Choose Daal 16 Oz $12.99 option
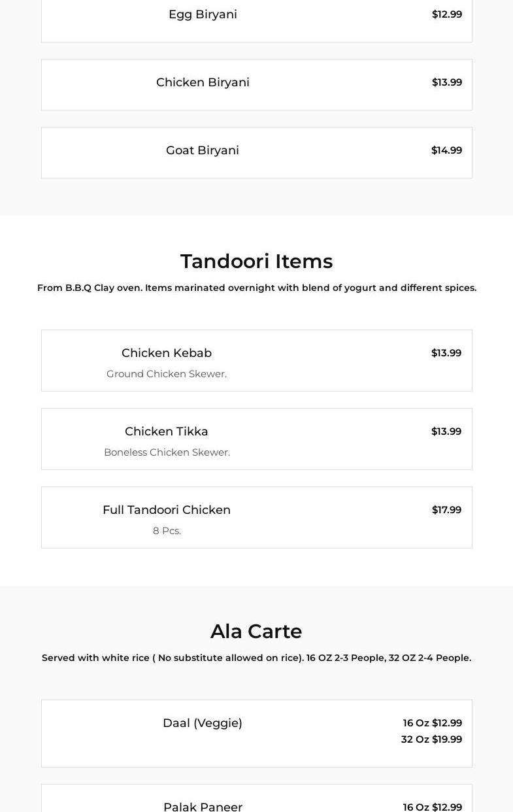 tap(432, 723)
